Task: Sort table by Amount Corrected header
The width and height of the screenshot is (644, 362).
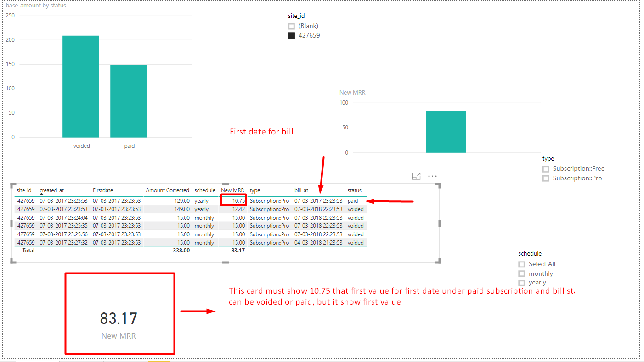Action: [167, 190]
